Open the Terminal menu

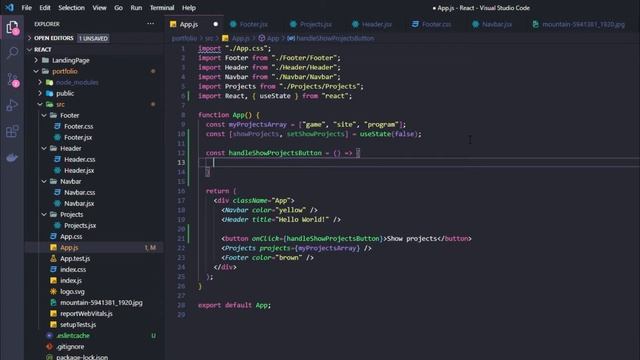click(x=162, y=8)
